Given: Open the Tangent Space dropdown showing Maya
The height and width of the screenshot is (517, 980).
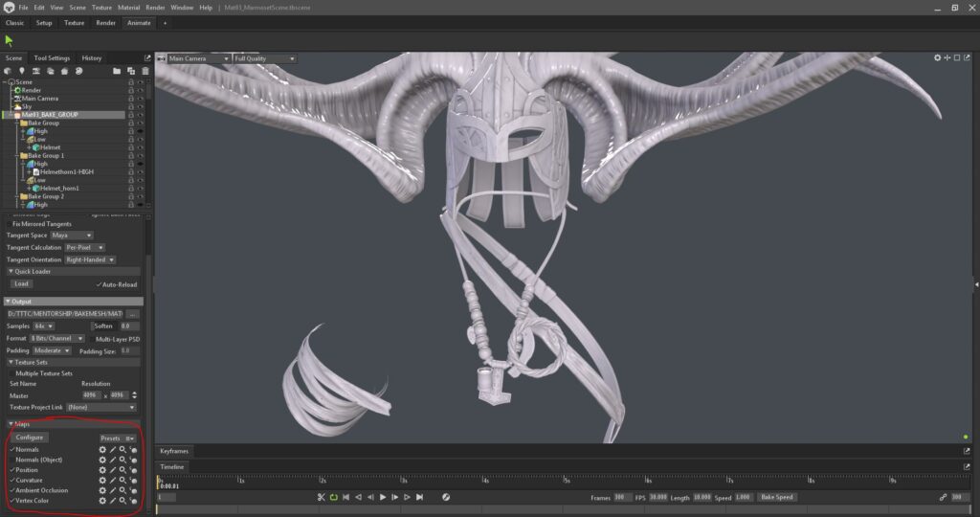Looking at the screenshot, I should tap(72, 235).
